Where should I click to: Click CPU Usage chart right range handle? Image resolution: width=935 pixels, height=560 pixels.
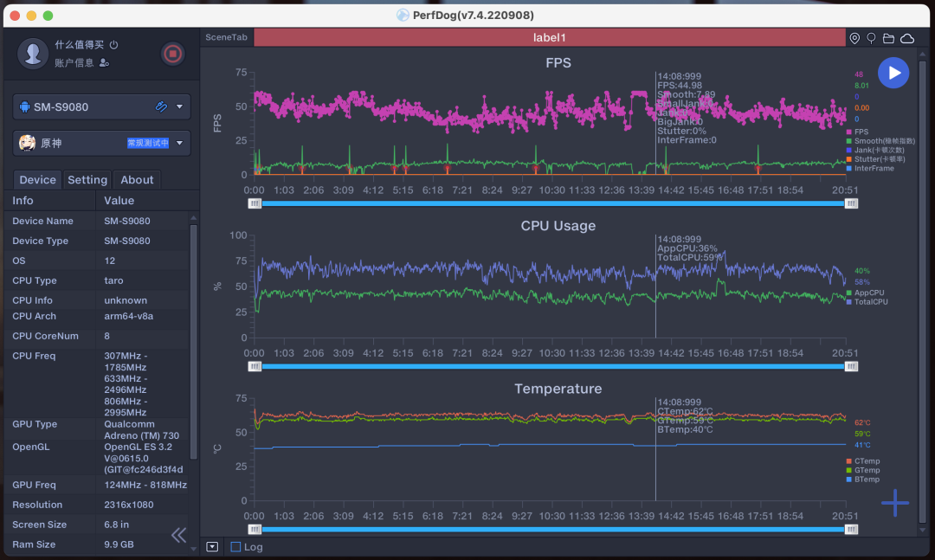(x=851, y=366)
